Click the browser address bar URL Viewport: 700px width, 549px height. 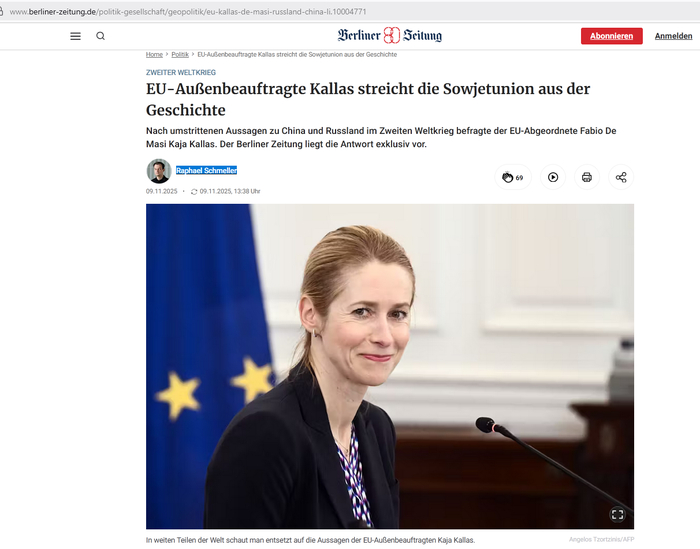188,12
